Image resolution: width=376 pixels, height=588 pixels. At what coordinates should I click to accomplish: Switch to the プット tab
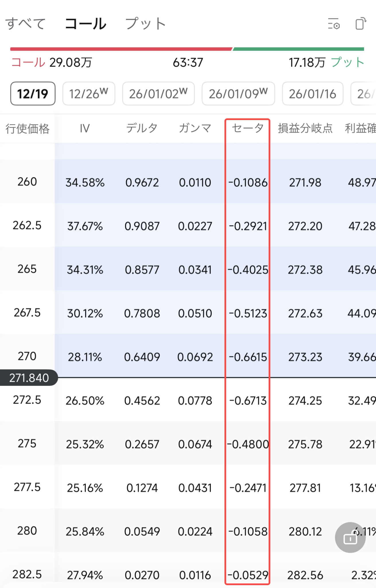point(146,24)
